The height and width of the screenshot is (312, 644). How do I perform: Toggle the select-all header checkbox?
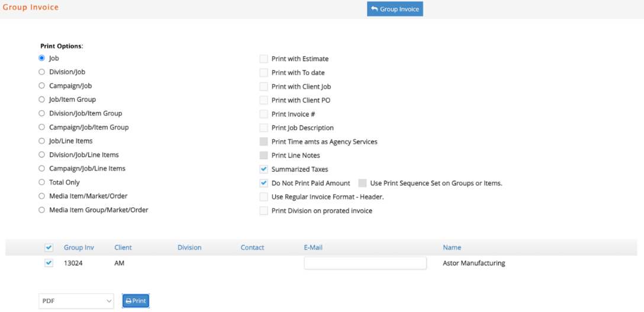(x=49, y=247)
